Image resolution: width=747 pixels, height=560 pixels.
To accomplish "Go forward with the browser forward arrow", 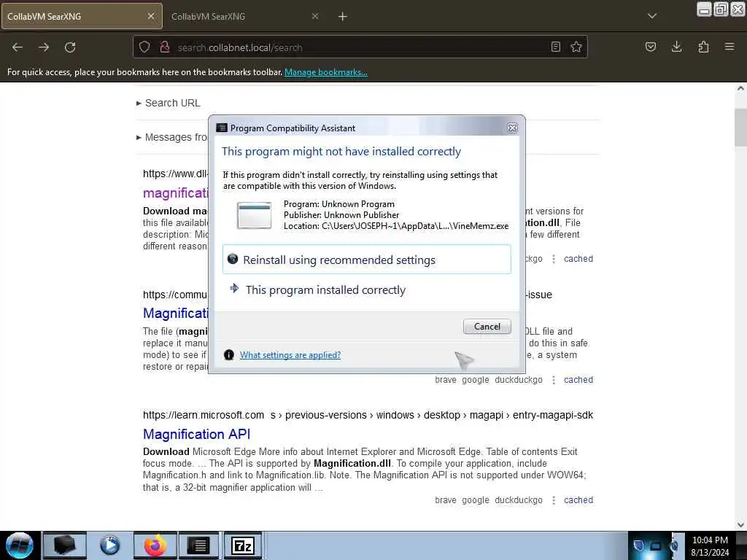I will coord(44,47).
